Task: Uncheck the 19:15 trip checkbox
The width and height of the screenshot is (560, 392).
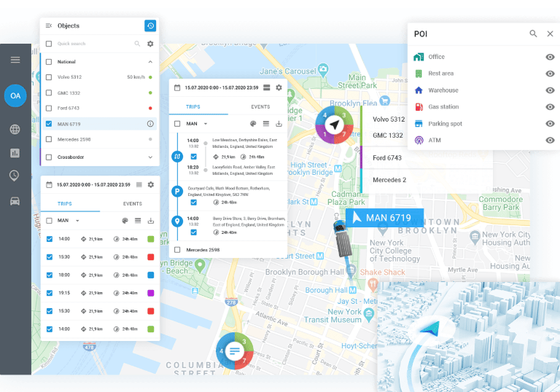Action: [x=50, y=293]
